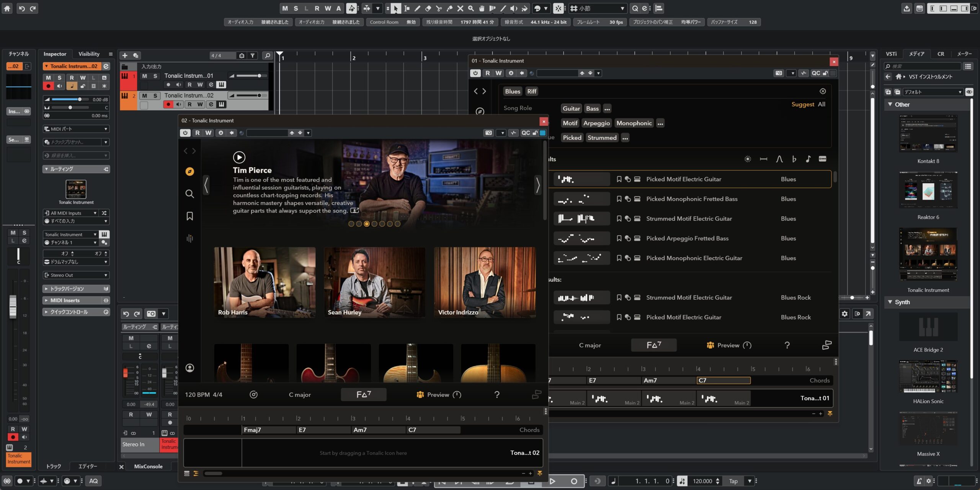Toggle the 02 Tonalic Instrument plugin power button
The width and height of the screenshot is (980, 490).
coord(185,133)
